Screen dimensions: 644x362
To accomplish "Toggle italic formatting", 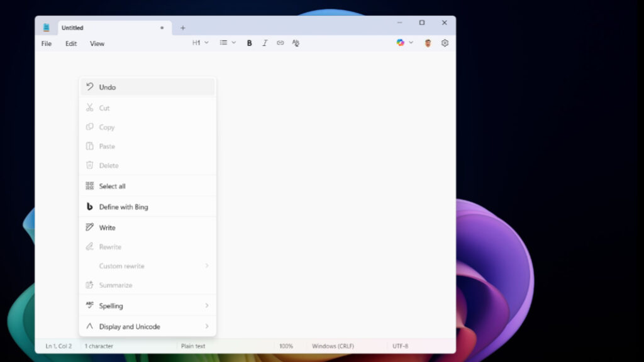I will [265, 43].
